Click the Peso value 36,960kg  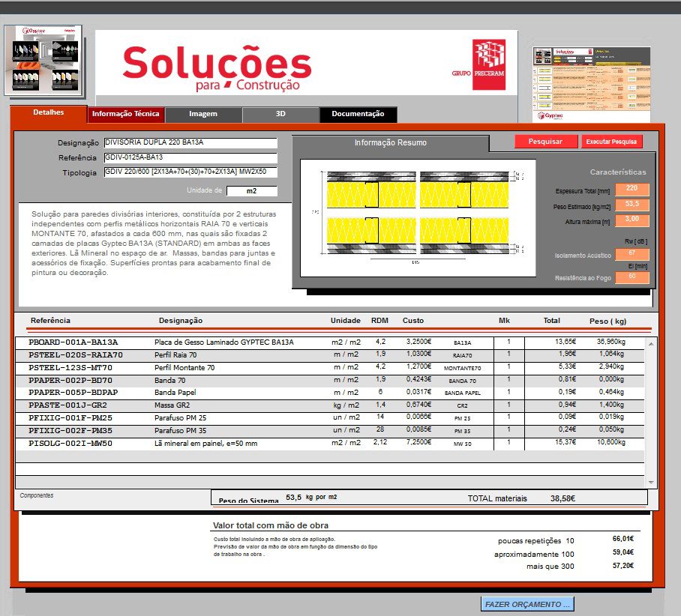(611, 342)
